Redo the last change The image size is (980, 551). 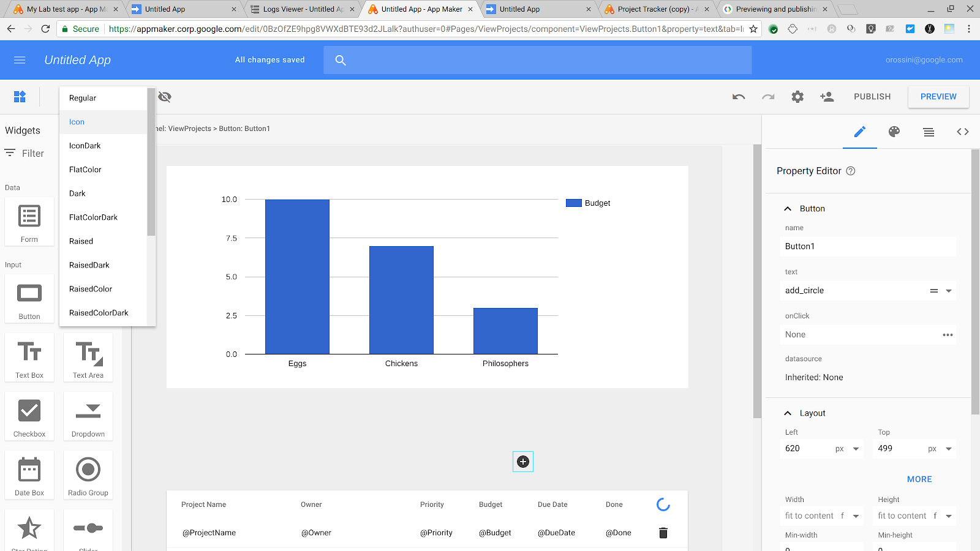tap(768, 96)
